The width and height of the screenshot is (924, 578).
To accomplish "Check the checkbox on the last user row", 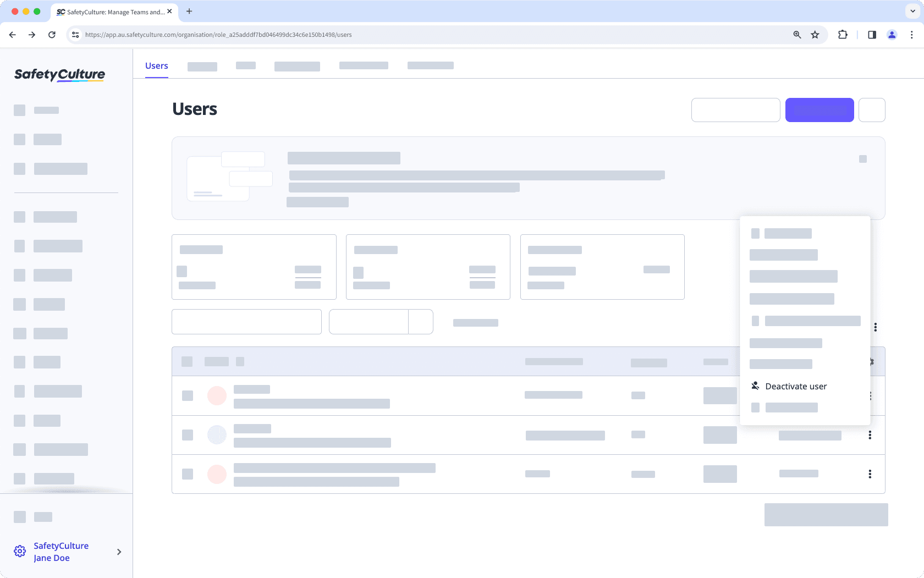I will click(x=187, y=474).
